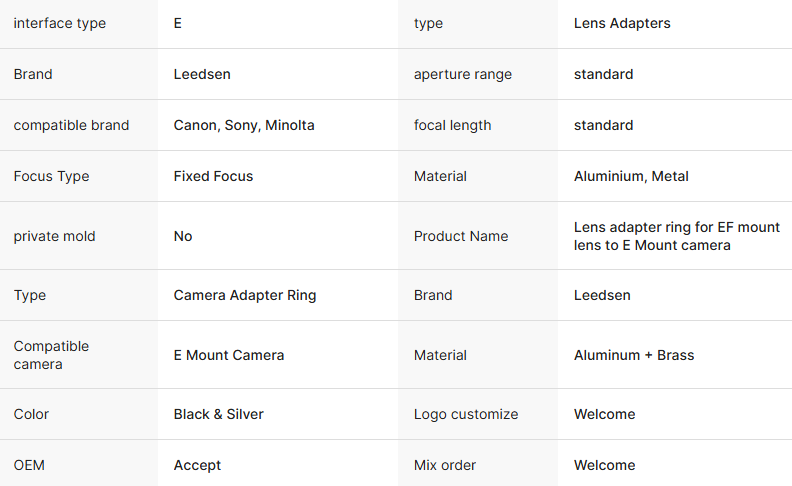Click the 'private mold' label

point(53,236)
